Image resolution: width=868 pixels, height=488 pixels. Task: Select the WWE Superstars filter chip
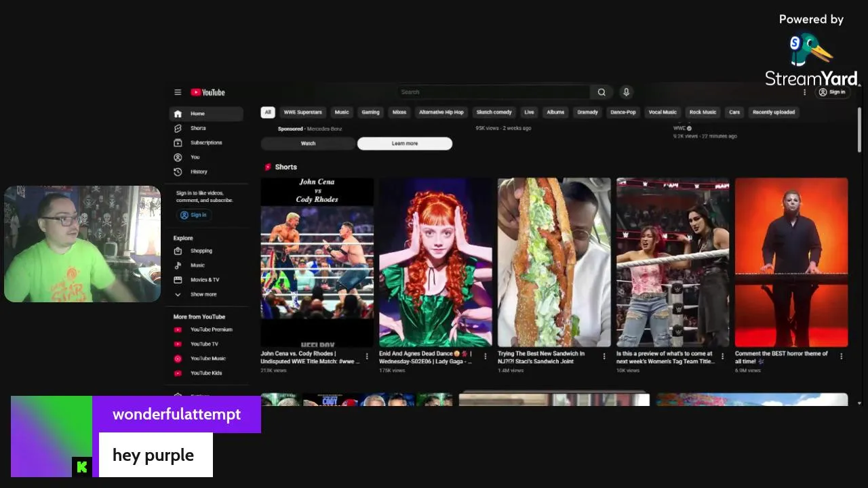point(303,113)
